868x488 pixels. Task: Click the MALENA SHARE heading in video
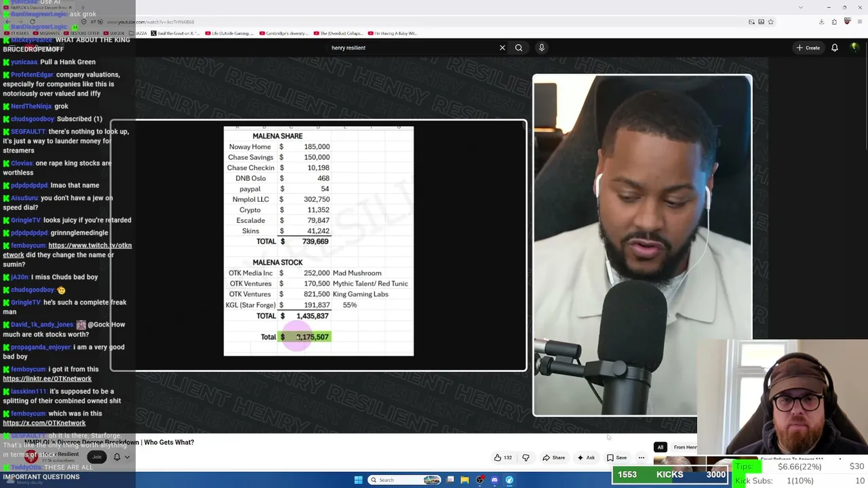click(x=277, y=136)
